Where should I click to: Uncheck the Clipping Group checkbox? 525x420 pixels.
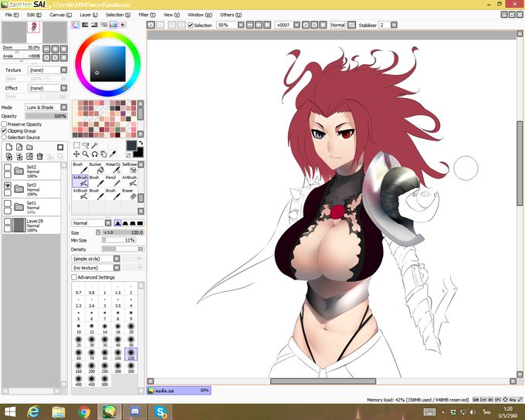4,130
